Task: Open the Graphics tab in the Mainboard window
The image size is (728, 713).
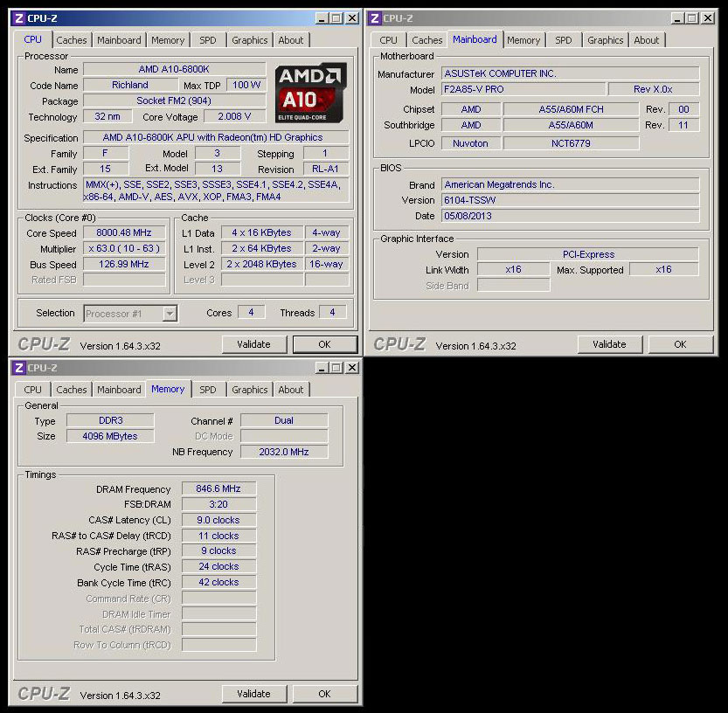Action: [606, 40]
